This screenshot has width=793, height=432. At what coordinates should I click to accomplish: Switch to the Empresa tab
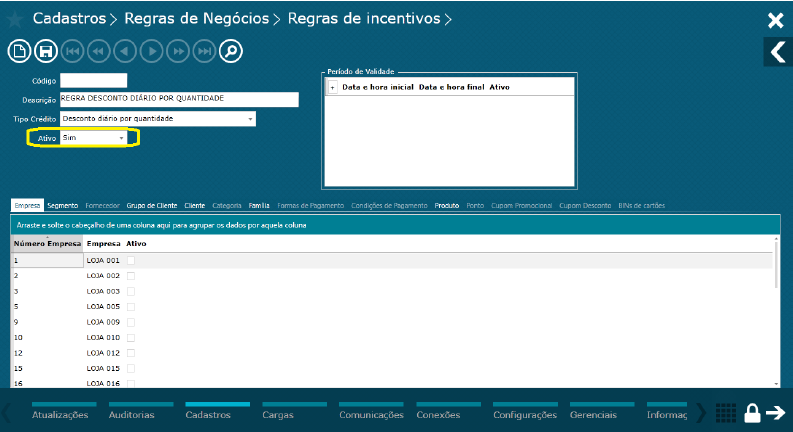27,205
